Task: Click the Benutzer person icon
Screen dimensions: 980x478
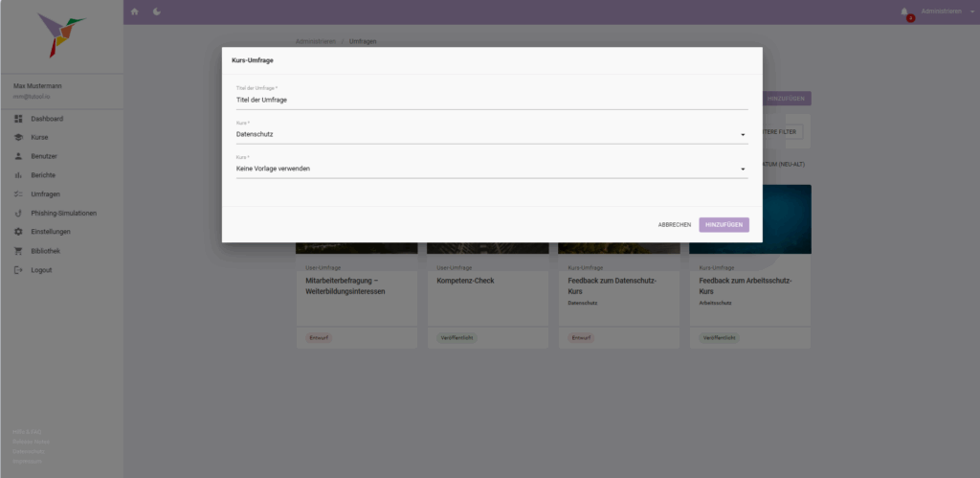Action: [x=18, y=156]
